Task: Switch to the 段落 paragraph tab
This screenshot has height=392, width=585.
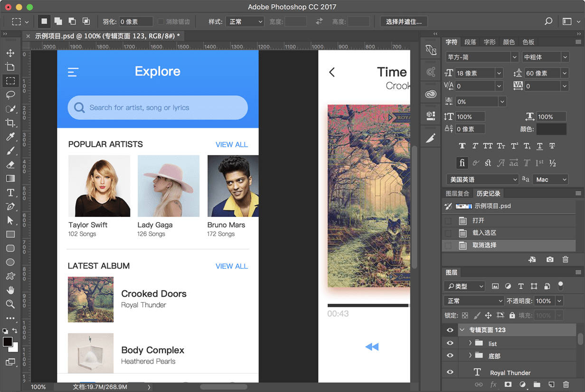Action: pos(470,42)
